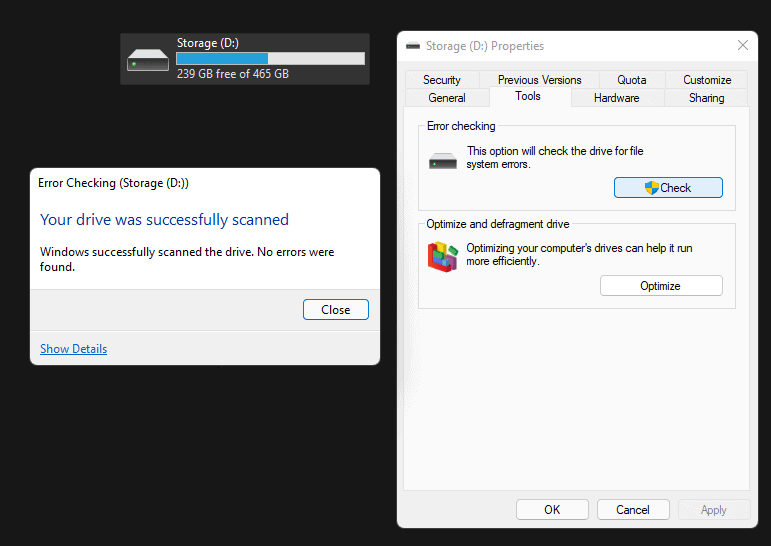Image resolution: width=771 pixels, height=546 pixels.
Task: Click 'This option will check the drive' text
Action: (555, 157)
